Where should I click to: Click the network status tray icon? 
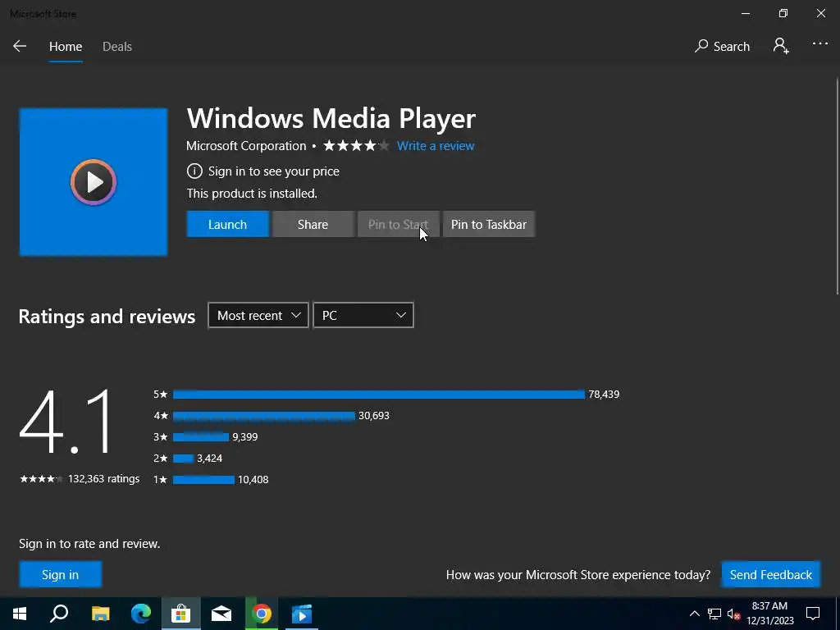714,614
